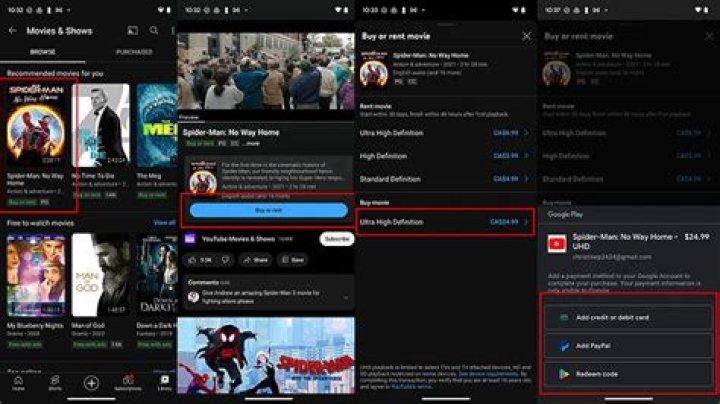Tap the plus Create button in bottom navigation
This screenshot has width=720, height=404.
click(91, 383)
